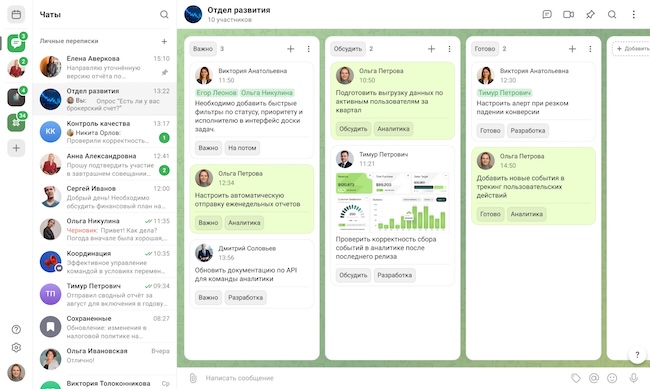Open the chat with Ольга Никулина

pos(104,229)
